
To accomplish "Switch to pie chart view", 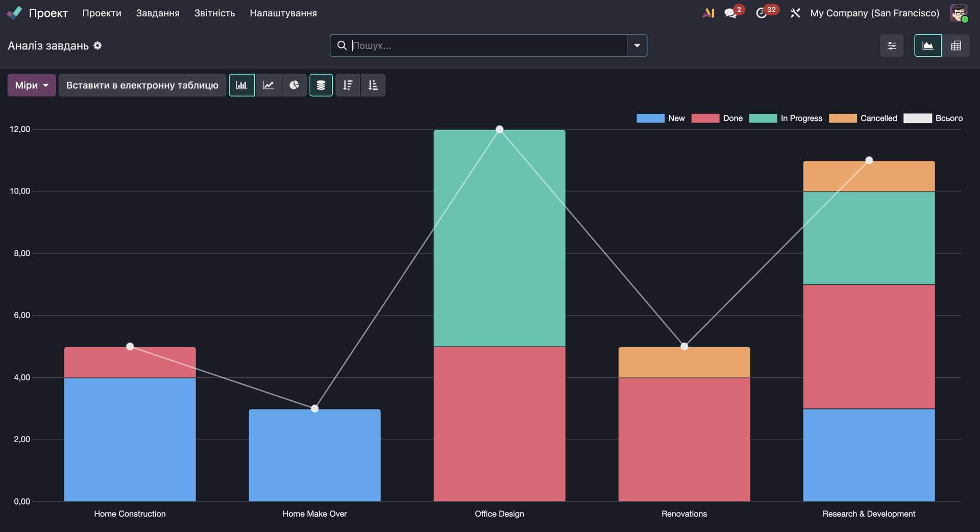I will pyautogui.click(x=295, y=85).
